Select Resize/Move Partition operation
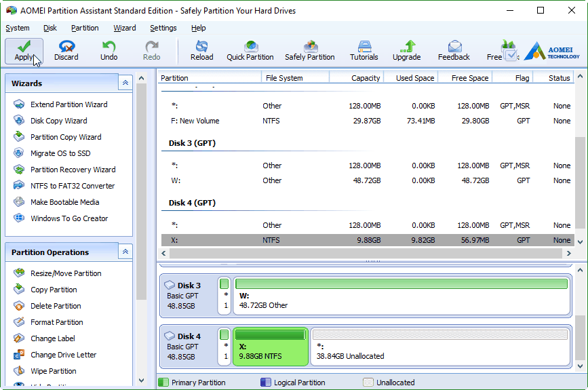Viewport: 588px width, 390px height. click(65, 273)
